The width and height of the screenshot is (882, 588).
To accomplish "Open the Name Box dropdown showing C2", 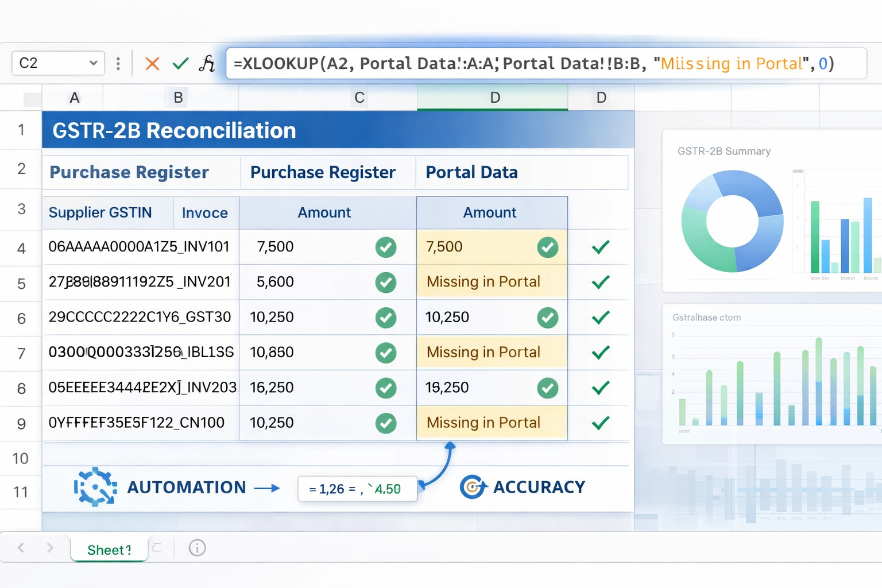I will tap(94, 63).
